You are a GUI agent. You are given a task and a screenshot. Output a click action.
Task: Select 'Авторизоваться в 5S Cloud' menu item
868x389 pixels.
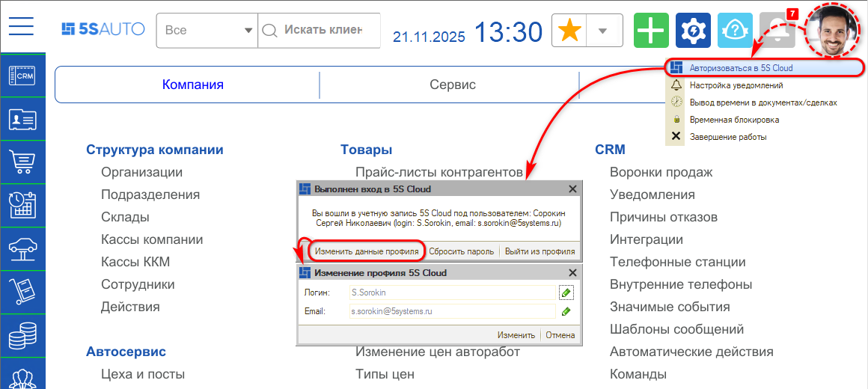pos(764,68)
